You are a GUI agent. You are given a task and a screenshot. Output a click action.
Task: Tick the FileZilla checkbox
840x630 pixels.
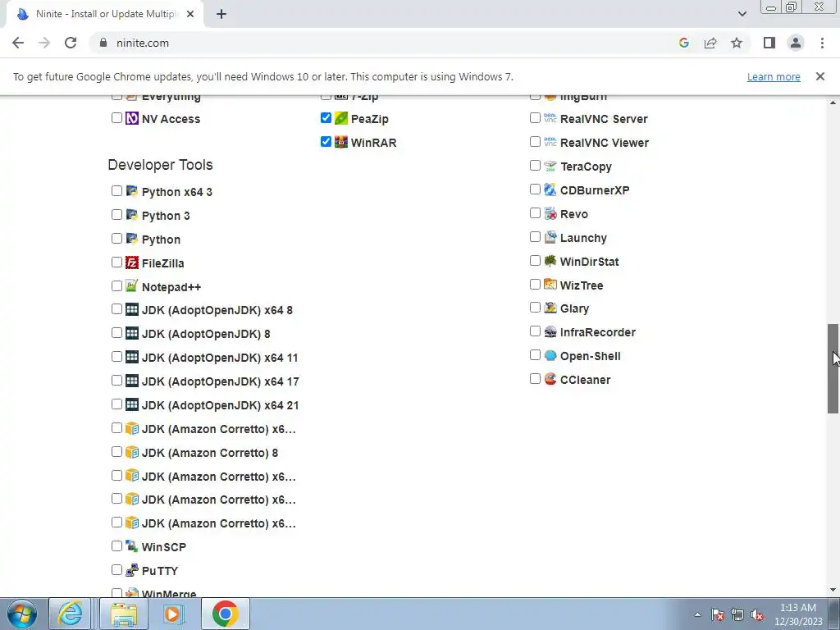[116, 262]
